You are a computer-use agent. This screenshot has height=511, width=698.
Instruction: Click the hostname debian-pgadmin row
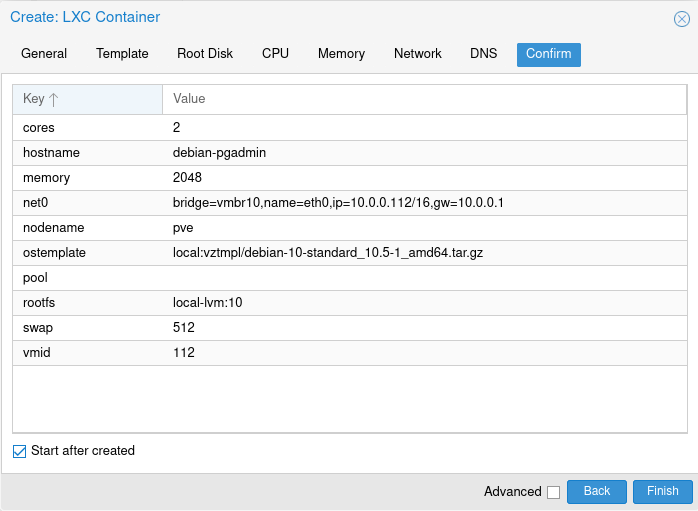tap(350, 153)
